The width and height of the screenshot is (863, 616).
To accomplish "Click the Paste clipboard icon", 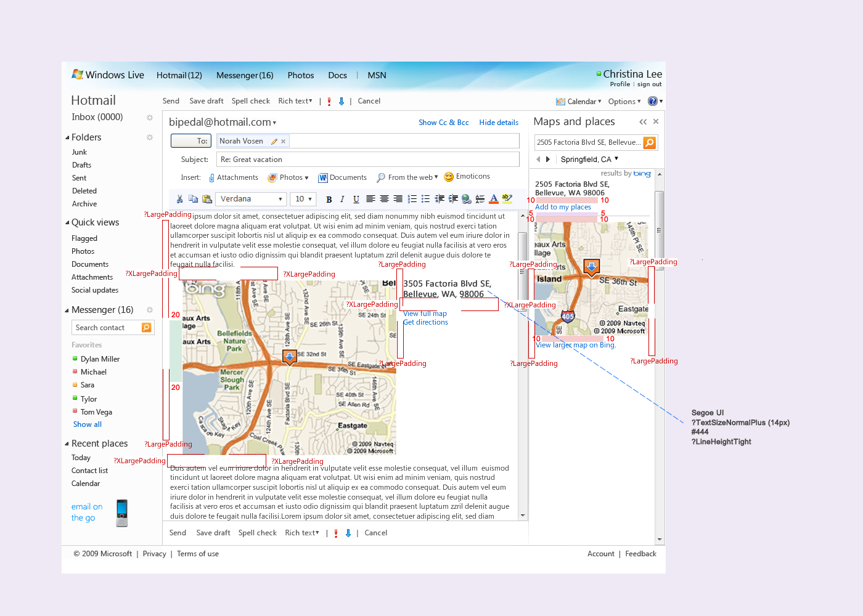I will (x=207, y=199).
